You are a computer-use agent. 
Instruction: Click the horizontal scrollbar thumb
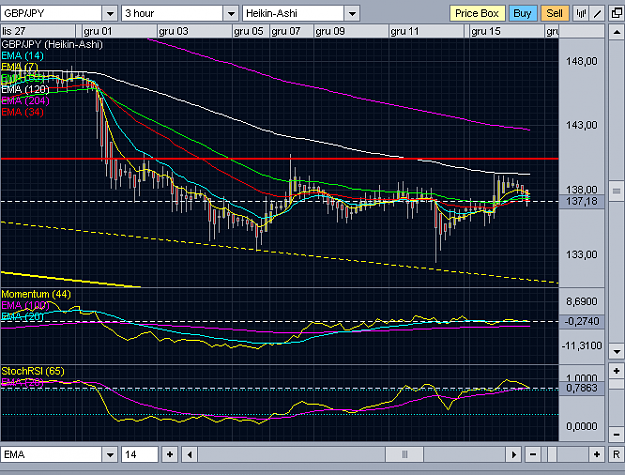[404, 454]
